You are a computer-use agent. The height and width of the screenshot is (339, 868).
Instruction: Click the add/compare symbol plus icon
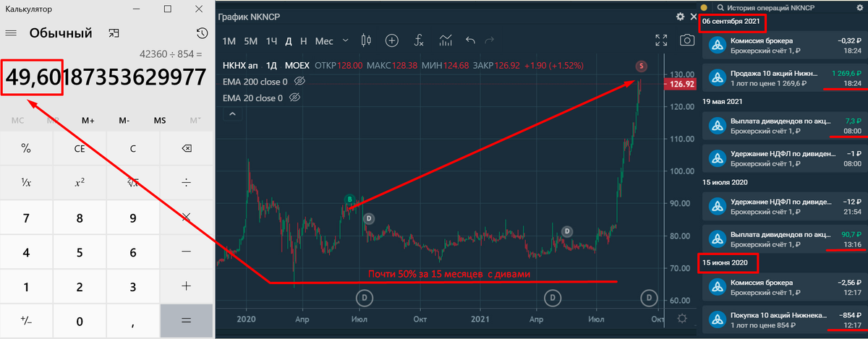(392, 40)
